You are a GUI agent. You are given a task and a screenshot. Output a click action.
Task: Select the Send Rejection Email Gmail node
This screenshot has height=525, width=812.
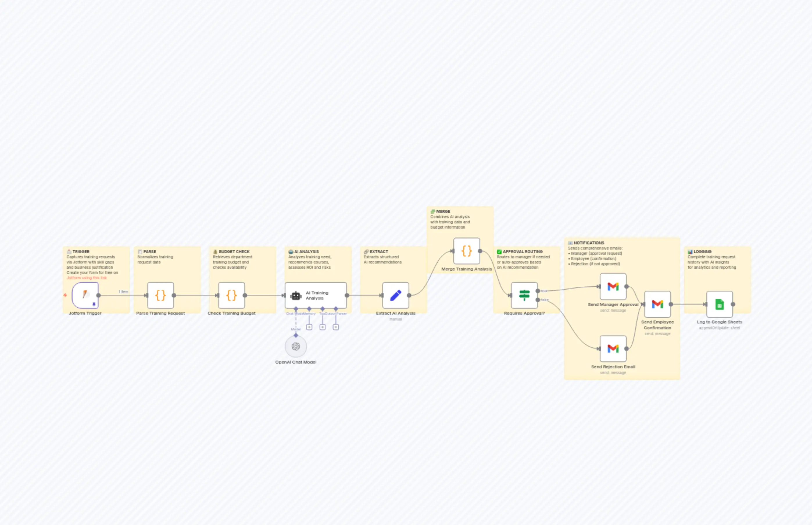(613, 348)
